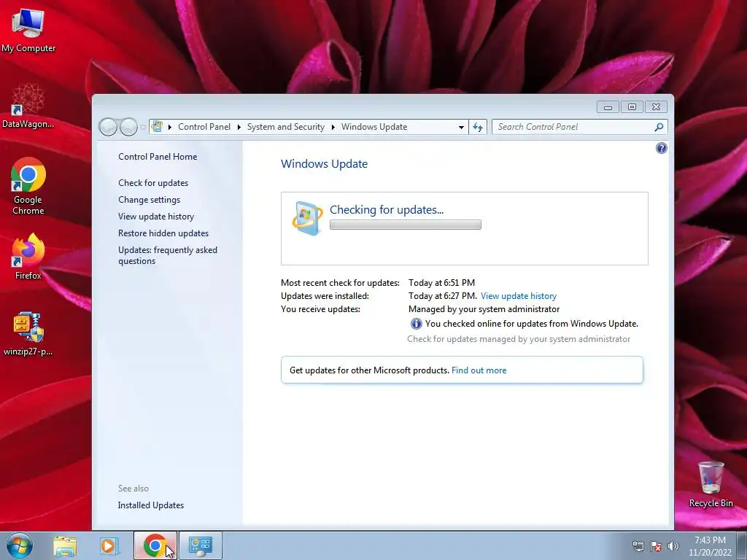Viewport: 747px width, 560px height.
Task: Open Windows Update help button
Action: 661,148
